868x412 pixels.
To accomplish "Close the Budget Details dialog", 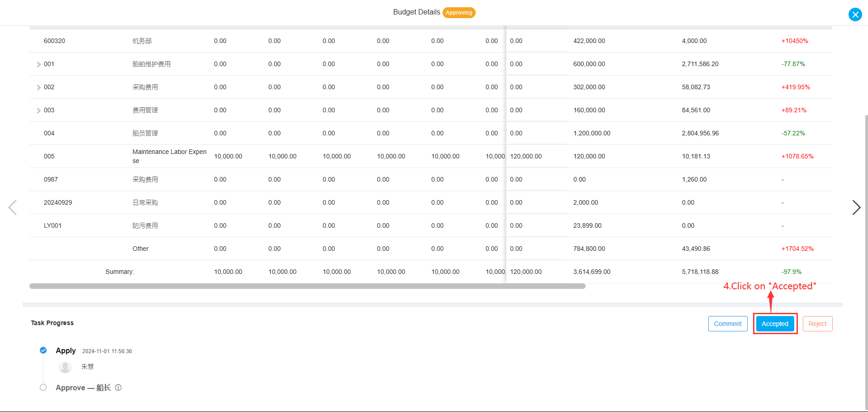I will (x=855, y=14).
